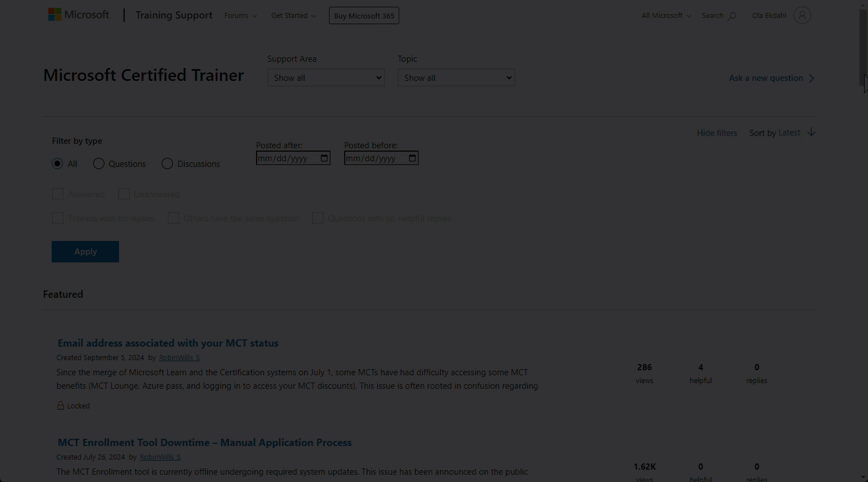Check the Answered checkbox
This screenshot has height=482, width=868.
click(58, 194)
